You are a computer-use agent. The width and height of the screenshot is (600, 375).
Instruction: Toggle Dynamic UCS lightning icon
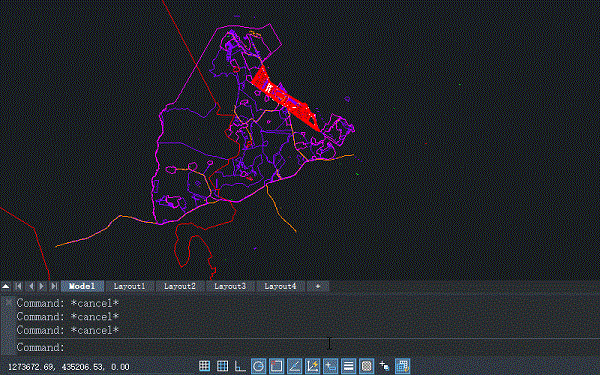(312, 366)
